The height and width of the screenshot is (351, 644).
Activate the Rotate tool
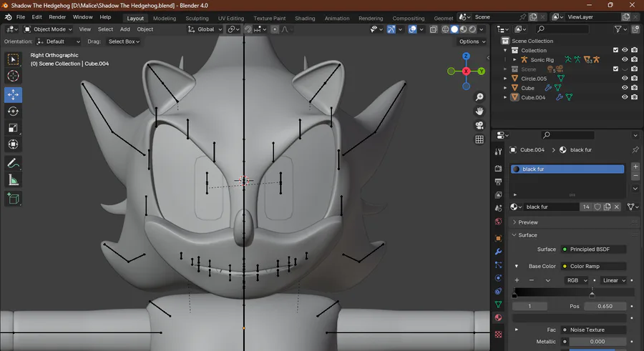point(13,111)
